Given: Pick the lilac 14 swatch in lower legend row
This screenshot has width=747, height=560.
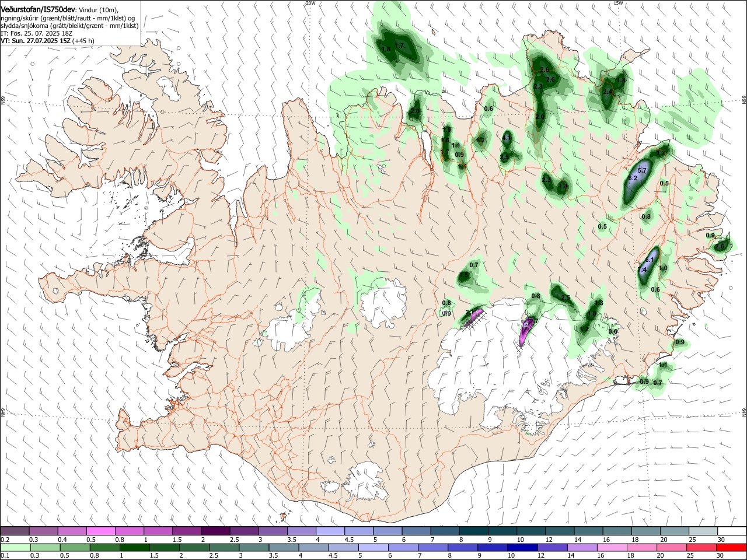Looking at the screenshot, I should (x=582, y=547).
